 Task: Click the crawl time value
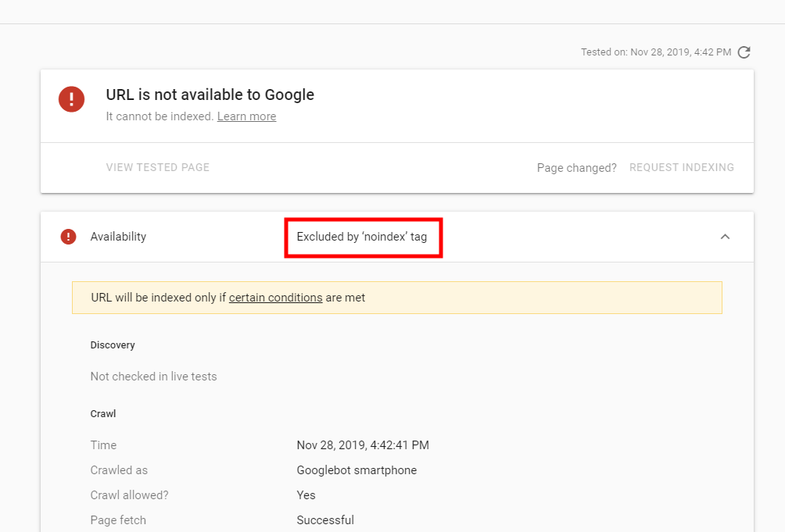[x=363, y=445]
